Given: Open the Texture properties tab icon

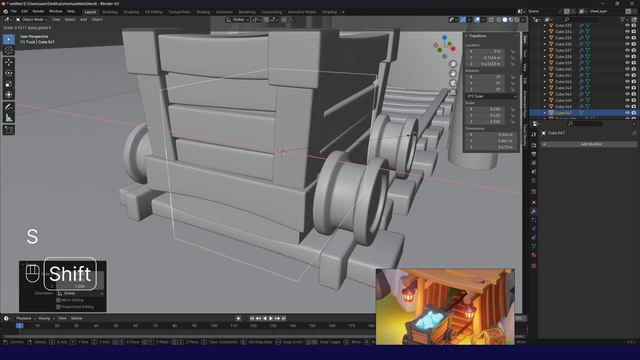Looking at the screenshot, I should coord(534,266).
